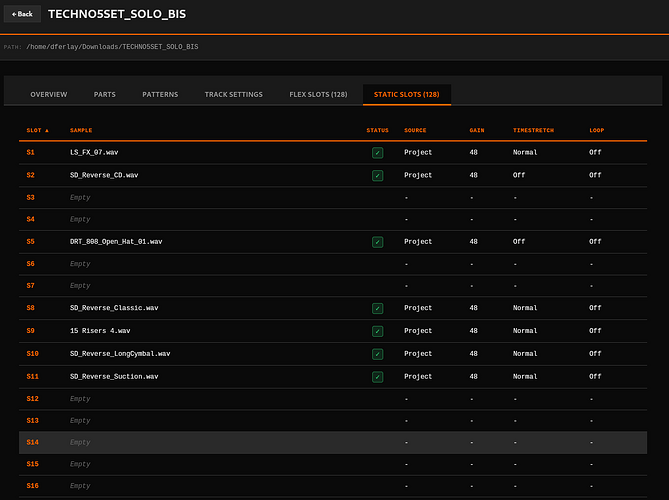The height and width of the screenshot is (500, 669).
Task: Click slot label S11
Action: (x=32, y=376)
